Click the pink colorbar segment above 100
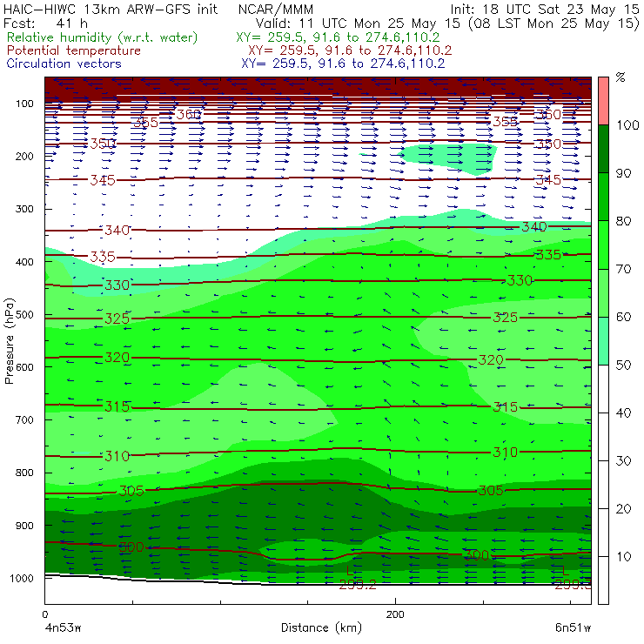Image resolution: width=644 pixels, height=644 pixels. (x=603, y=101)
